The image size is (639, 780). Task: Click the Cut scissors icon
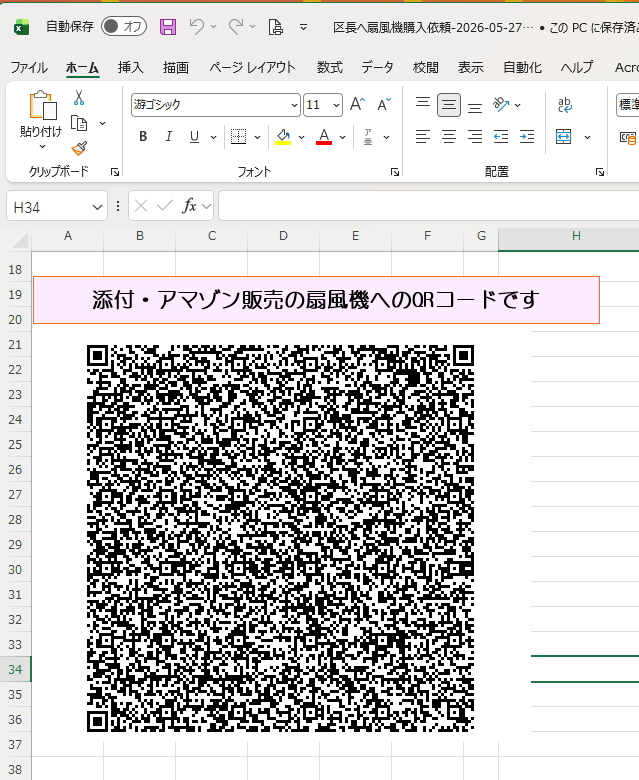point(79,98)
